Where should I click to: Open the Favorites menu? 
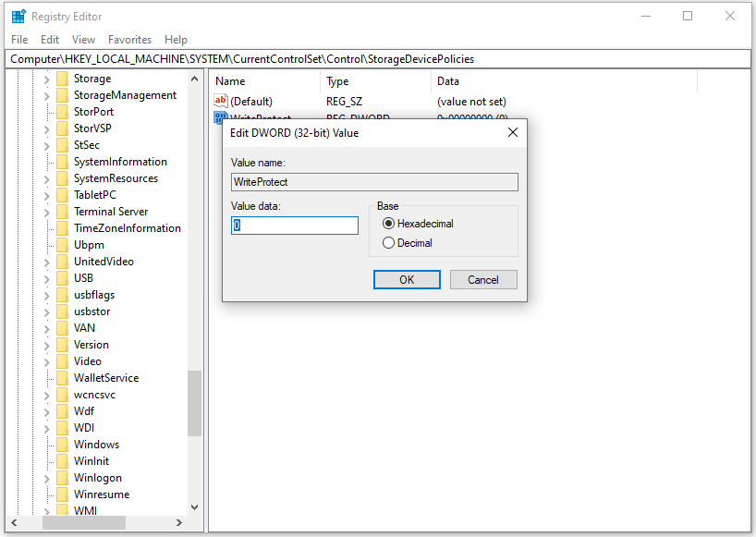point(129,39)
